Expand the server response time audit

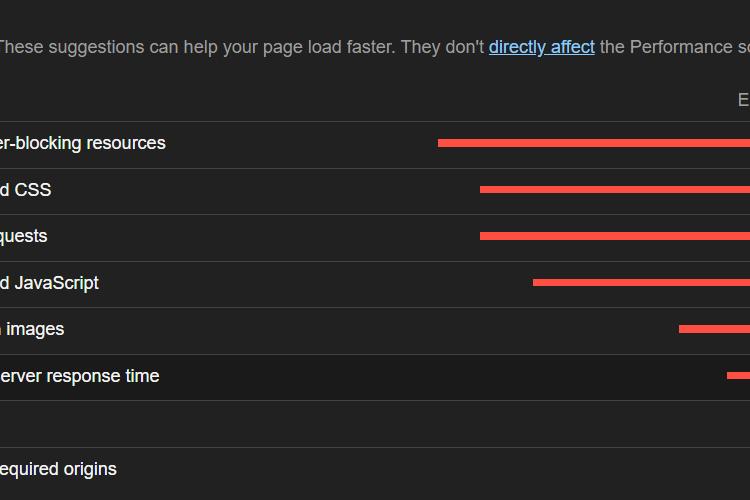click(80, 376)
